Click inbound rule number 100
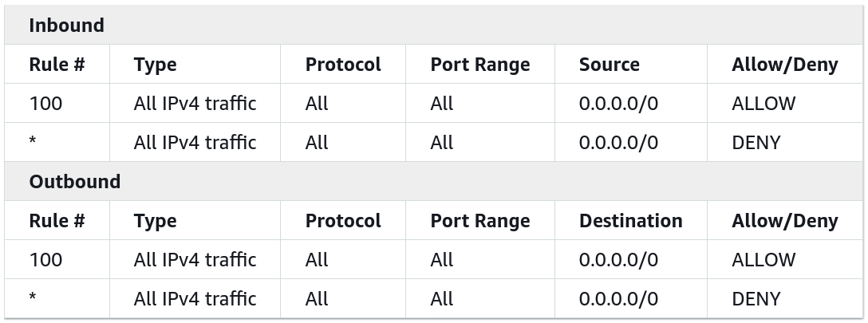 (45, 104)
